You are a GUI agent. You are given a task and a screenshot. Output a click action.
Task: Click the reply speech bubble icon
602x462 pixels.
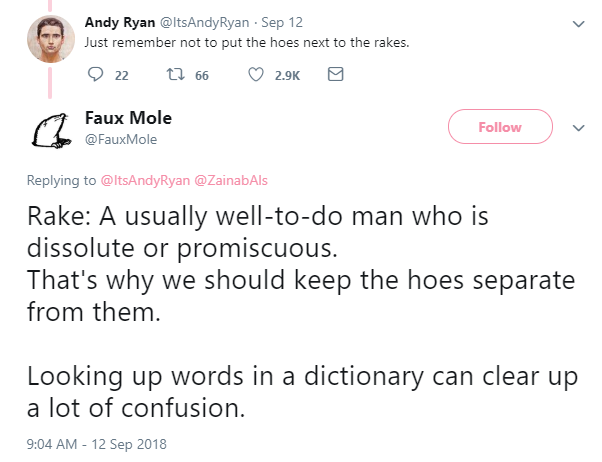click(96, 74)
